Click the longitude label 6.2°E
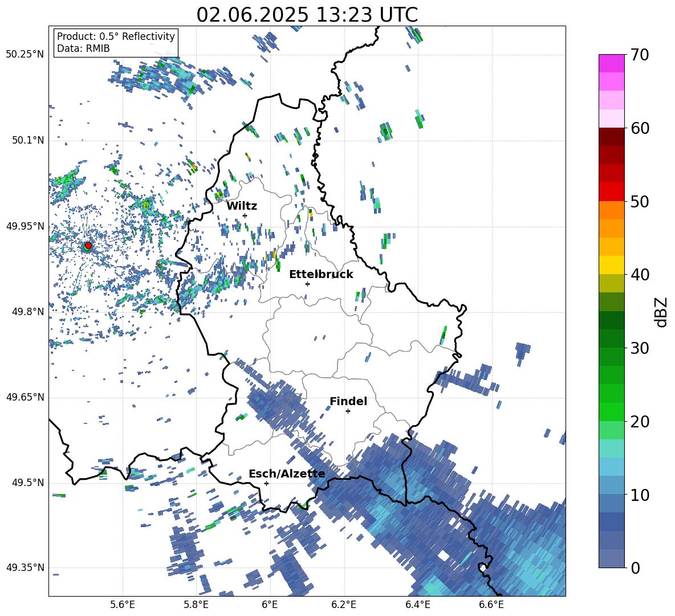Image resolution: width=675 pixels, height=616 pixels. click(x=344, y=605)
